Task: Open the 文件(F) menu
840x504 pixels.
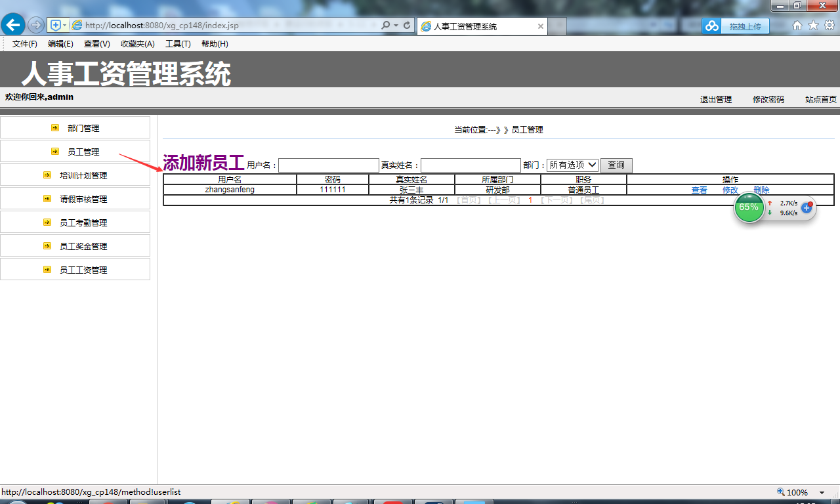Action: [x=25, y=44]
